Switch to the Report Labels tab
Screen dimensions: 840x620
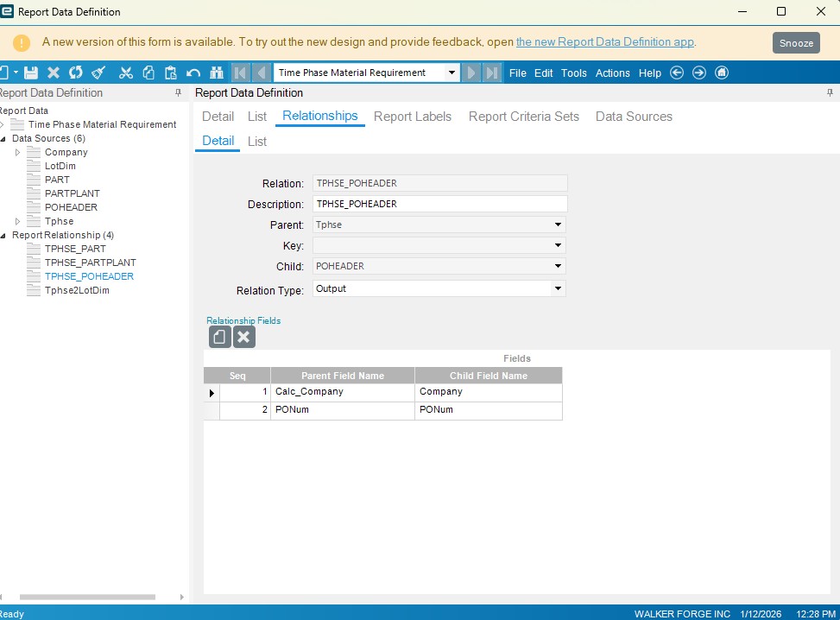tap(412, 117)
